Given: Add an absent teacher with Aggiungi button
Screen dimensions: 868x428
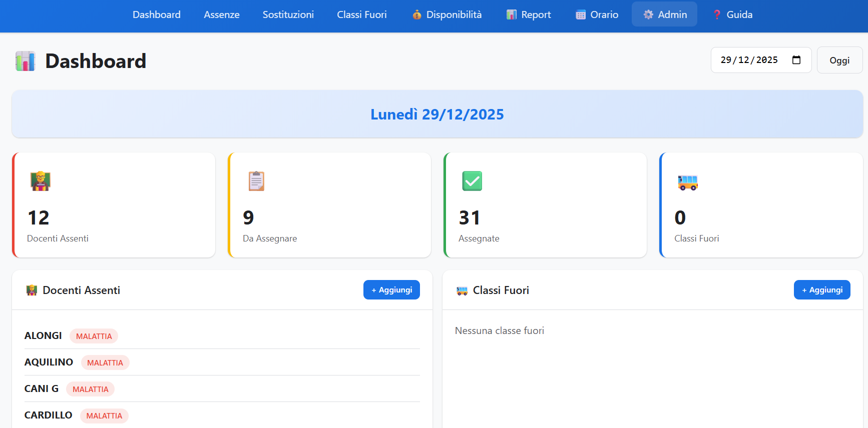Looking at the screenshot, I should point(391,290).
